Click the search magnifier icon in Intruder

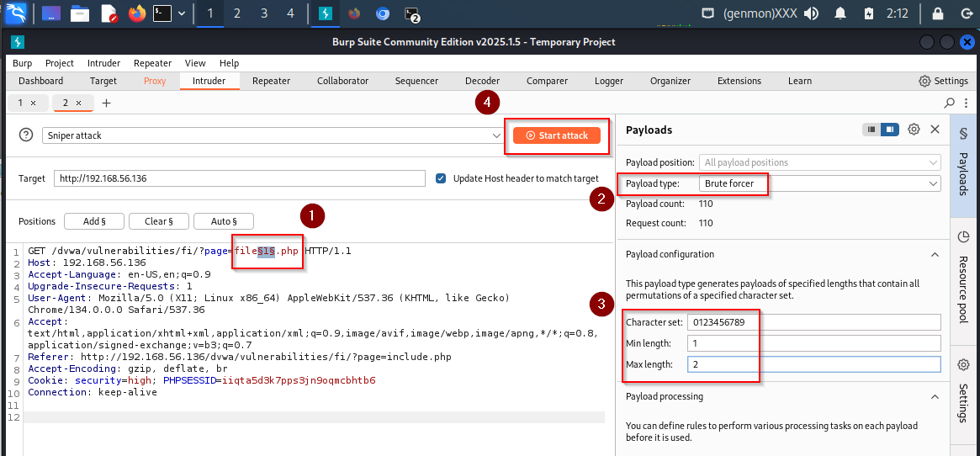tap(950, 103)
